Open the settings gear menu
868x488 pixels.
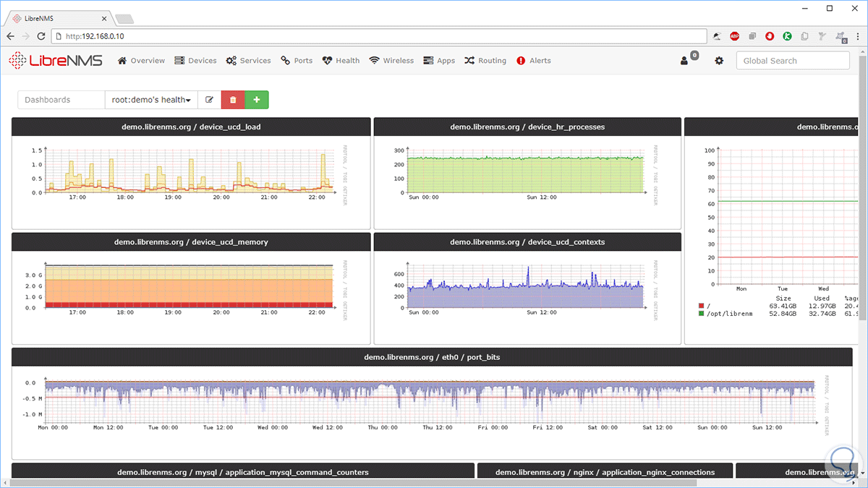[719, 61]
